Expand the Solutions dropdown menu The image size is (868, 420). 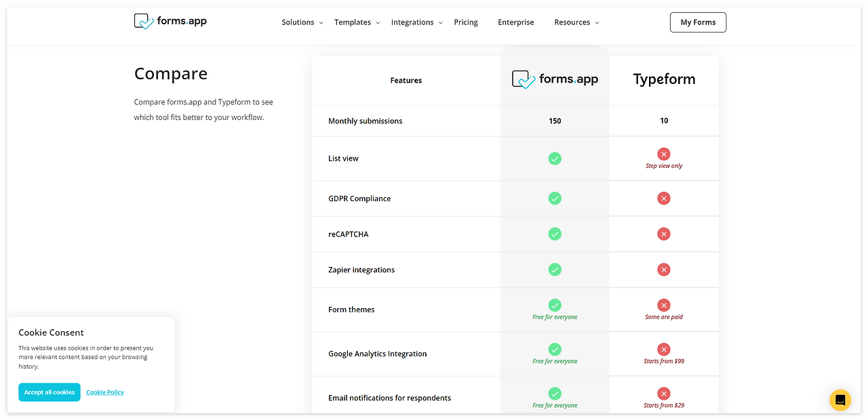pyautogui.click(x=302, y=22)
